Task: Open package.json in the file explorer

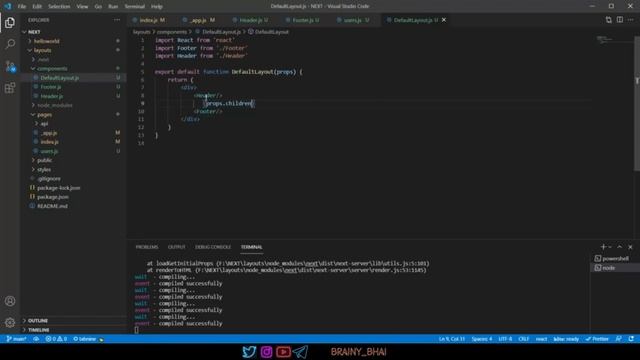Action: tap(53, 197)
